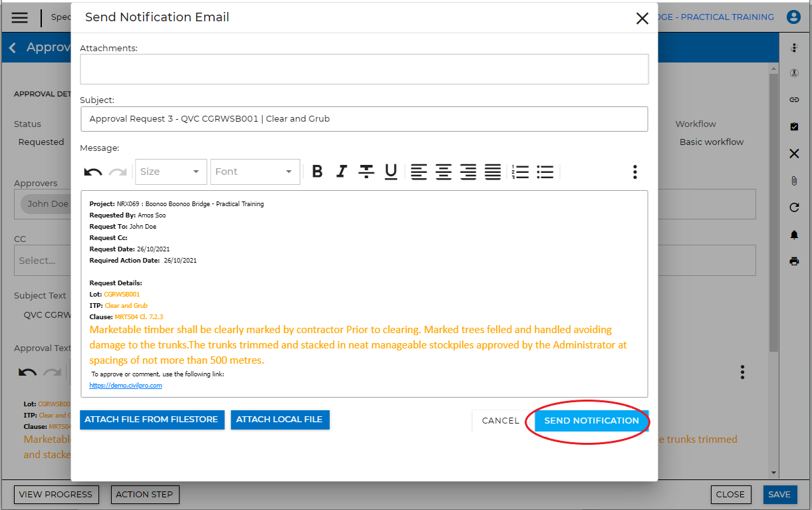Viewport: 812px width, 510px height.
Task: Click the Attachments field
Action: coord(364,69)
